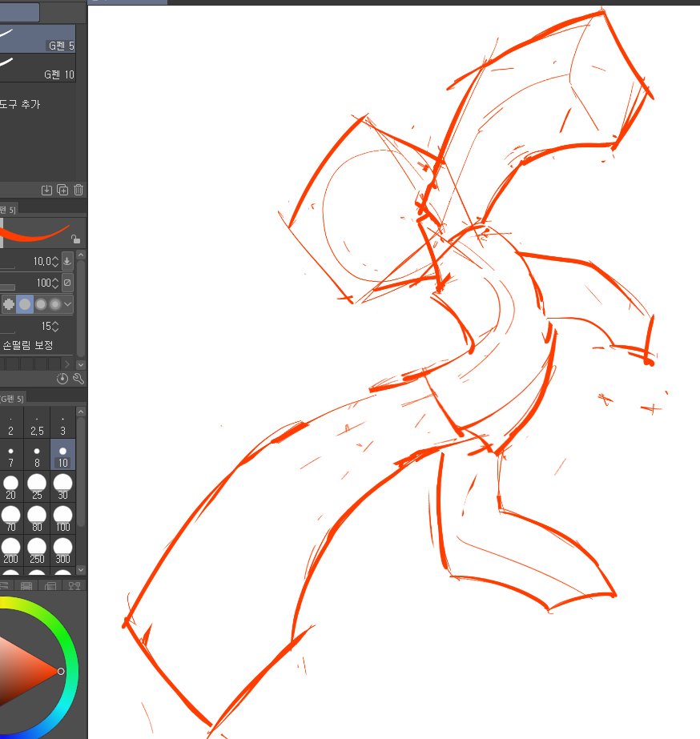The width and height of the screenshot is (700, 739).
Task: Select the G펜 5 sub tool
Action: click(x=38, y=38)
